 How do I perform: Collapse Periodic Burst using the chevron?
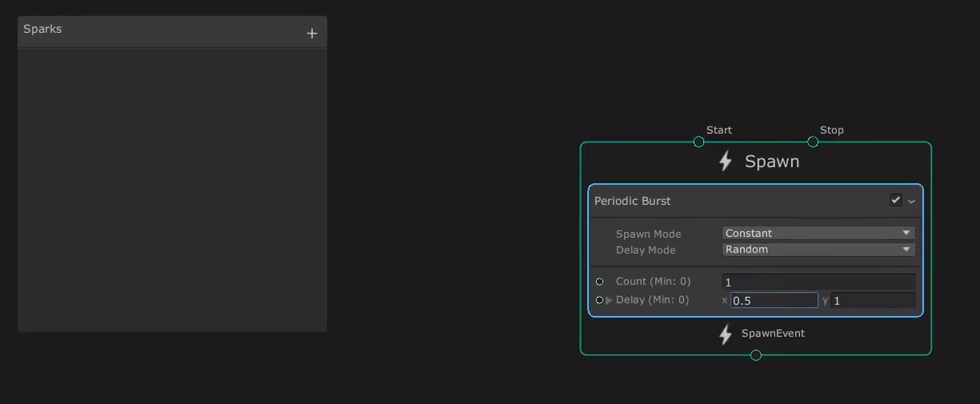click(x=911, y=201)
